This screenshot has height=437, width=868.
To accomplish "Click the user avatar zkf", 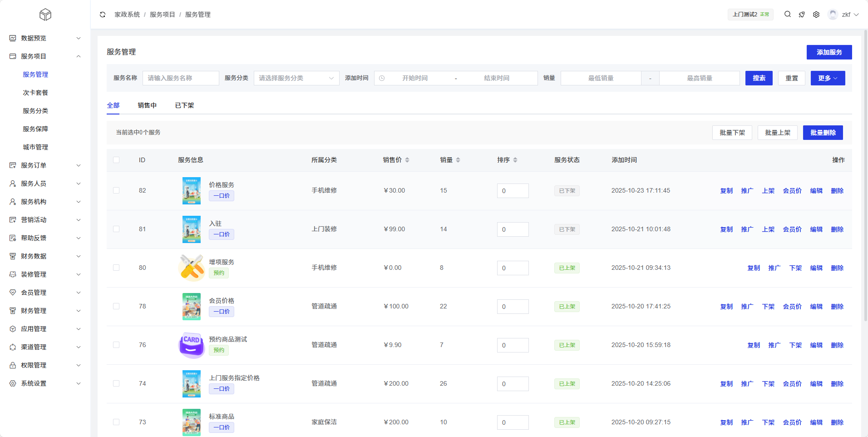I will click(x=833, y=15).
